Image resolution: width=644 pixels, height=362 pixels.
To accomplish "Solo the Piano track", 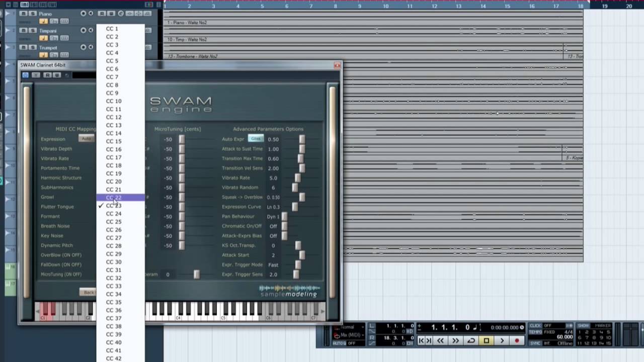I will pos(33,14).
